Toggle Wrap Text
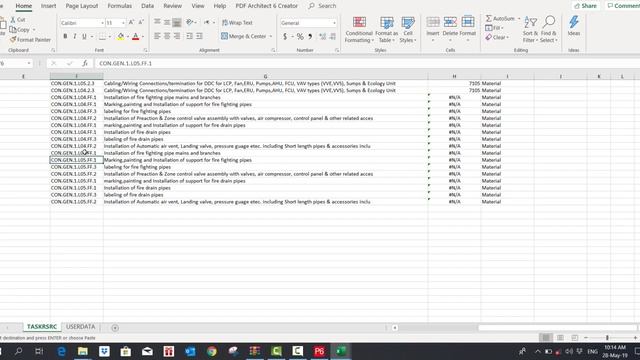 (237, 23)
